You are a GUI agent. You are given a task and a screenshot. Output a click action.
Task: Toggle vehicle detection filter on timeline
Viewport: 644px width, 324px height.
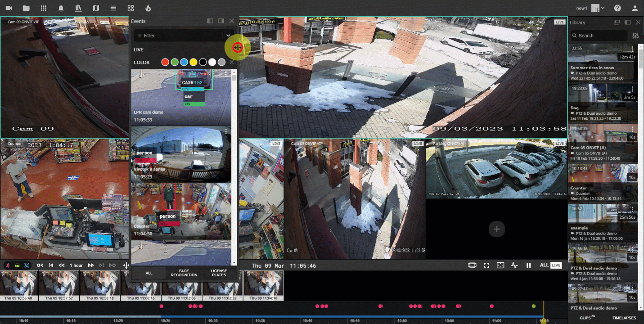click(18, 265)
